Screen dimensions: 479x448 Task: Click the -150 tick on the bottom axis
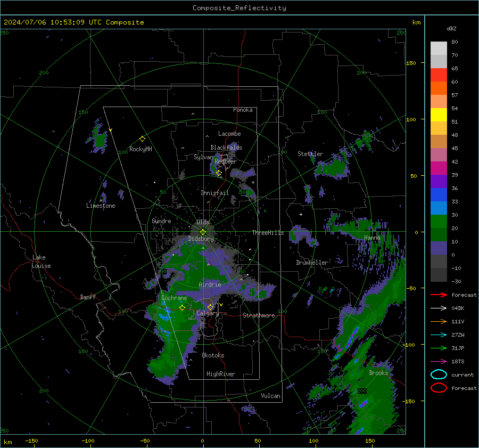[31, 441]
